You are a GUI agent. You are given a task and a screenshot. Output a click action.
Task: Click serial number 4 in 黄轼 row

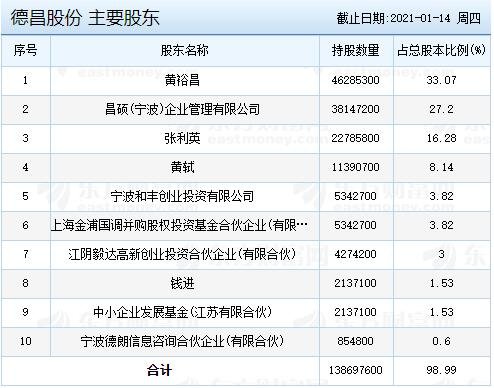(25, 167)
